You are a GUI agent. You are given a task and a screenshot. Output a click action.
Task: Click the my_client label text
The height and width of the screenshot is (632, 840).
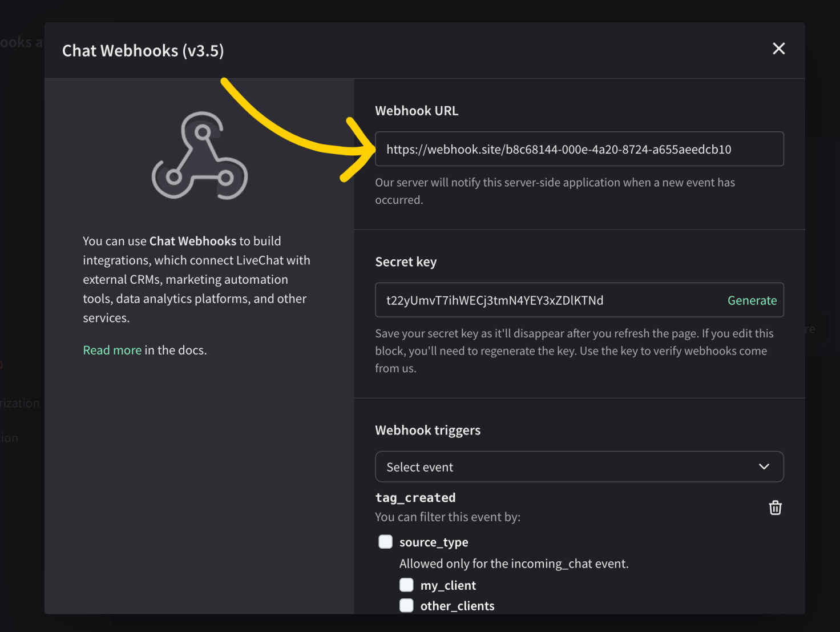pyautogui.click(x=448, y=585)
